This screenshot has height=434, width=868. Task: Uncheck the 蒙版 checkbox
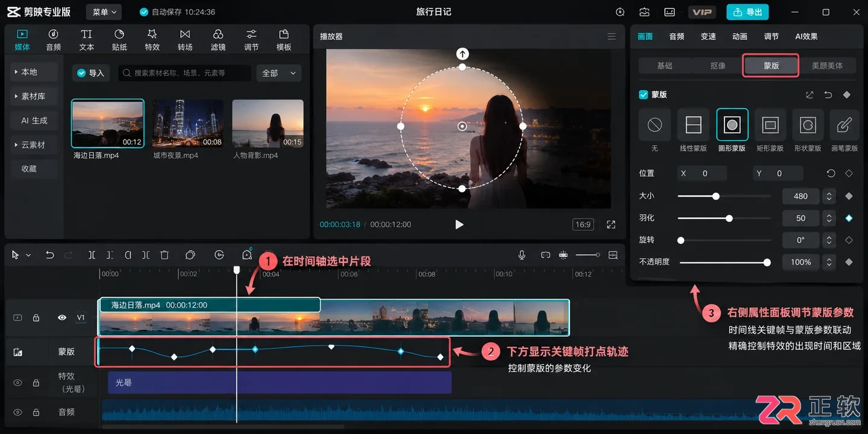[x=643, y=95]
